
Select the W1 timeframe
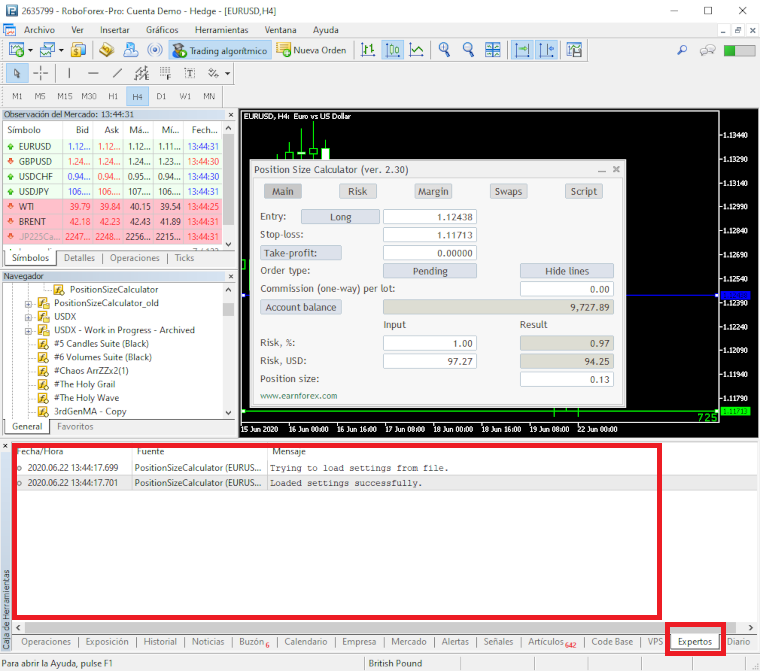[x=185, y=96]
